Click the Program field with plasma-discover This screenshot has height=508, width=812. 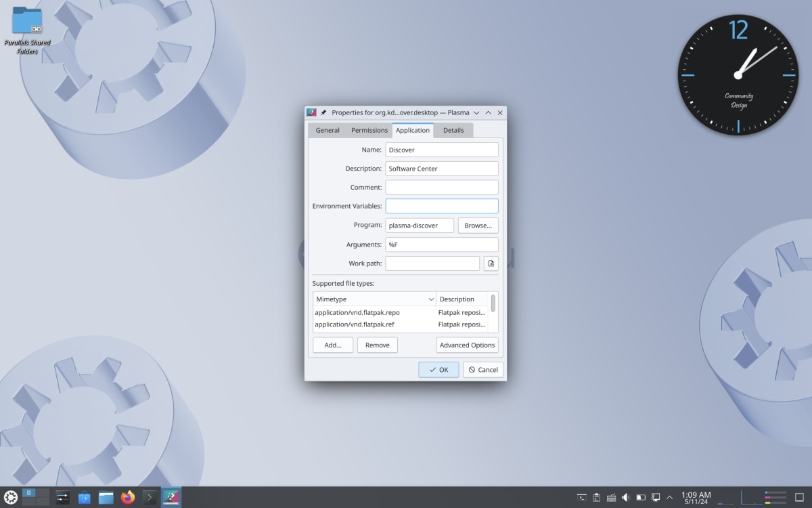[420, 226]
